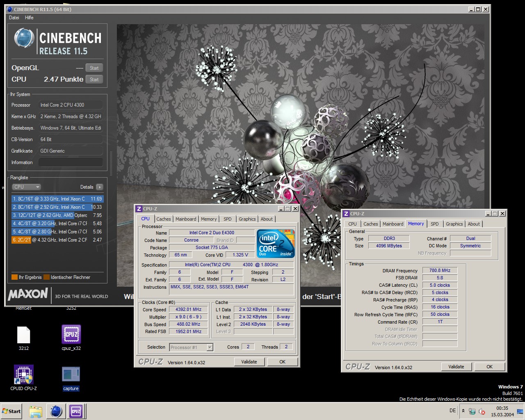This screenshot has height=420, width=525.
Task: Expand ranking Details arrow
Action: [x=99, y=187]
